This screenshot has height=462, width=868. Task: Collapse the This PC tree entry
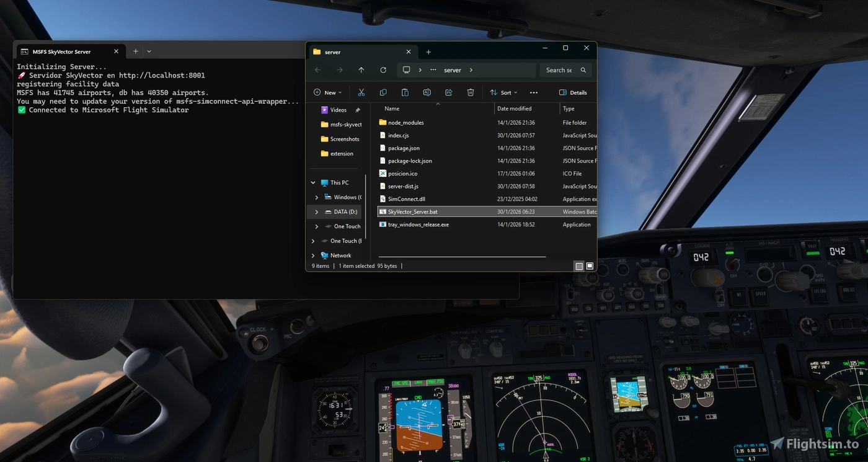[312, 182]
